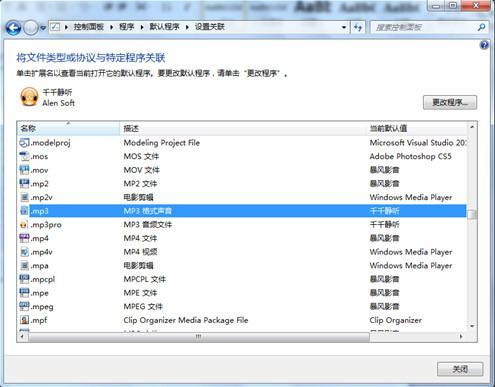Click the control panel icon in address bar
This screenshot has height=387, width=495.
55,27
